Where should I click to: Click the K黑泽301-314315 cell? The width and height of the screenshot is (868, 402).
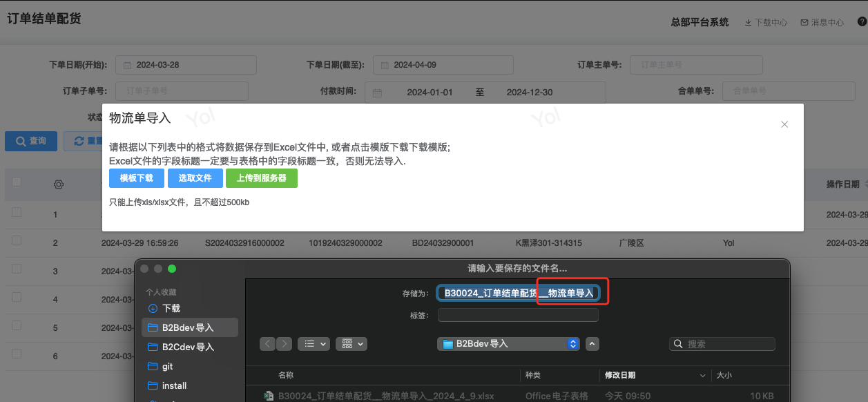549,243
